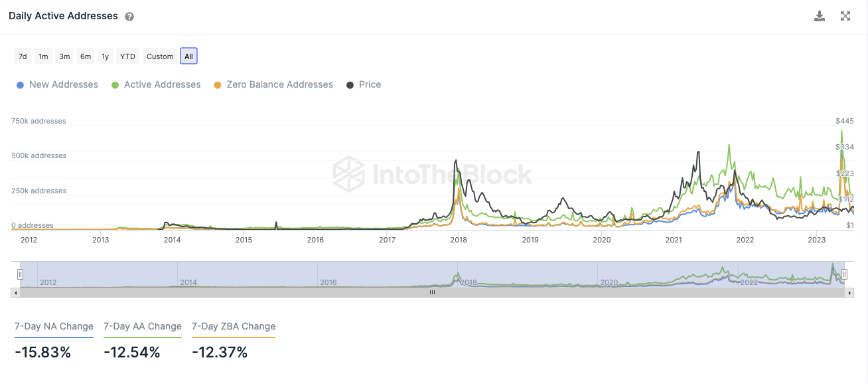Switch to the YTD range
Viewport: 868px width, 384px height.
(x=127, y=56)
